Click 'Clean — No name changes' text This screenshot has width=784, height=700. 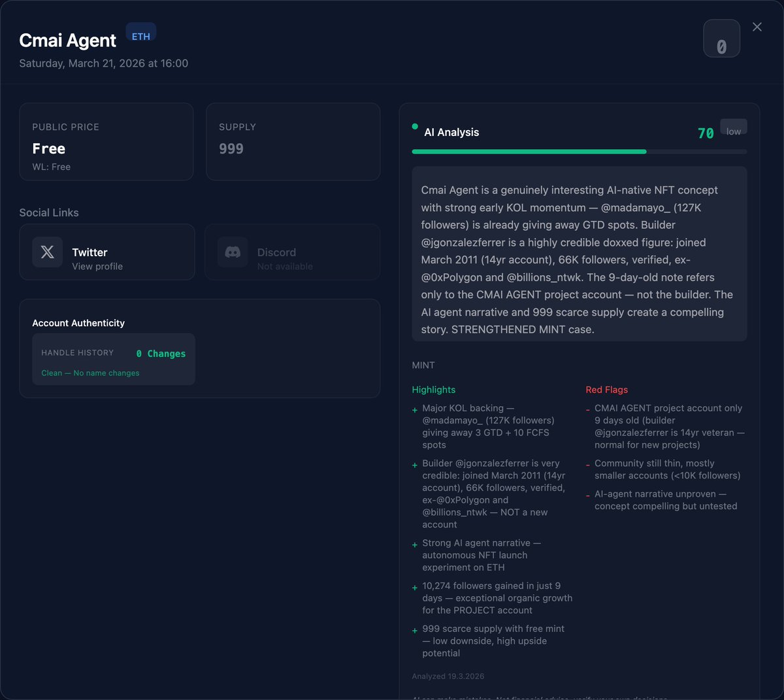[90, 373]
